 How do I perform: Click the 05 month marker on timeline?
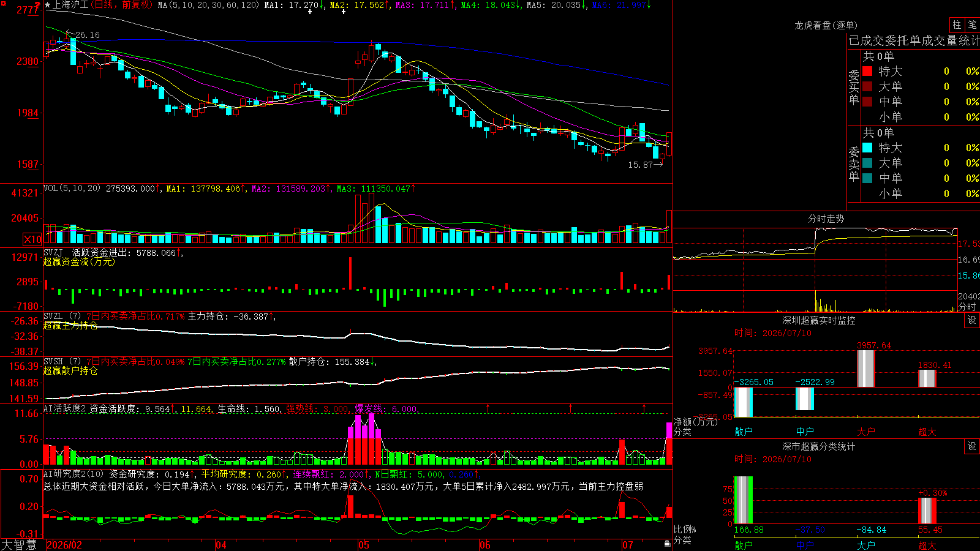click(364, 545)
